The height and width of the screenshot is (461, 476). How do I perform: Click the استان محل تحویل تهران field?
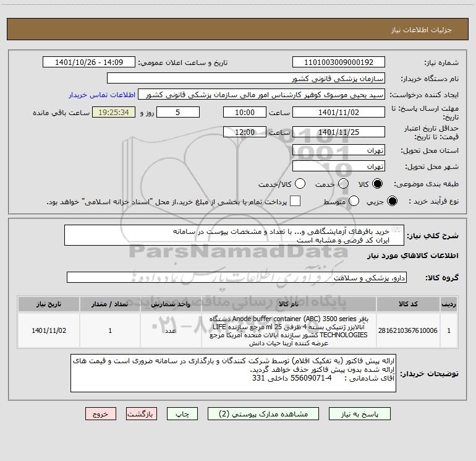(x=339, y=150)
